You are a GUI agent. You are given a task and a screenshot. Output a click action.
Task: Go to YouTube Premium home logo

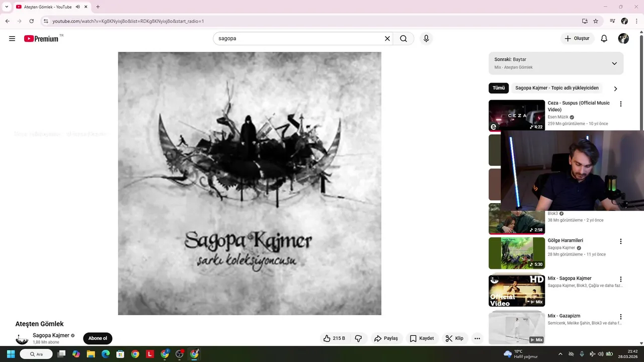[41, 39]
